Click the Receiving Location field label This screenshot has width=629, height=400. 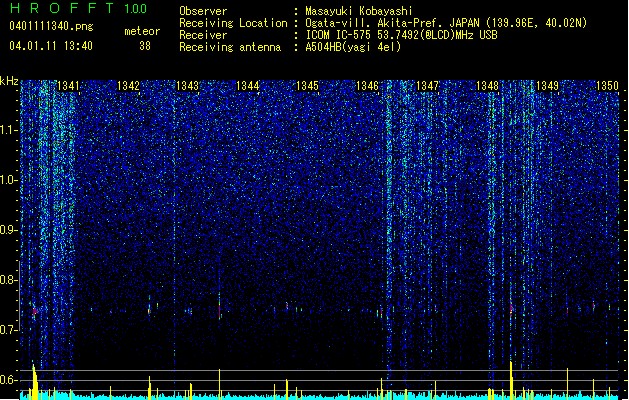tap(233, 23)
